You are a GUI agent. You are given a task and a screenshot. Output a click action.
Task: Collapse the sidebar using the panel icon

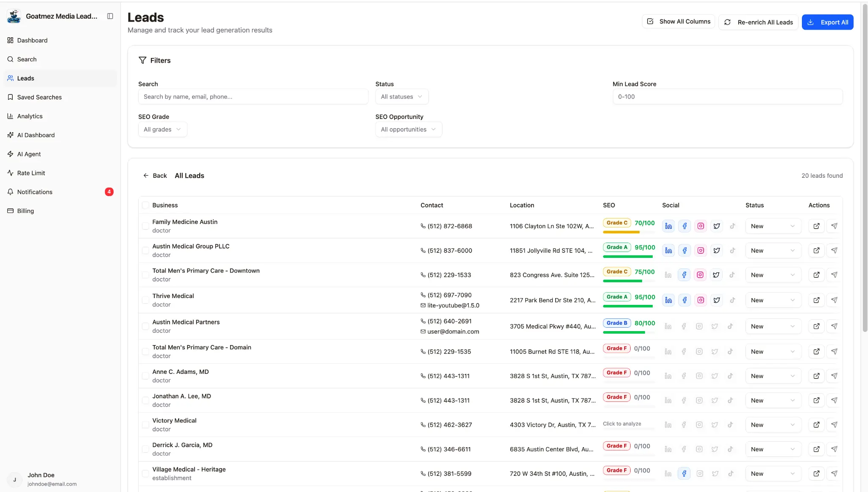click(x=110, y=16)
